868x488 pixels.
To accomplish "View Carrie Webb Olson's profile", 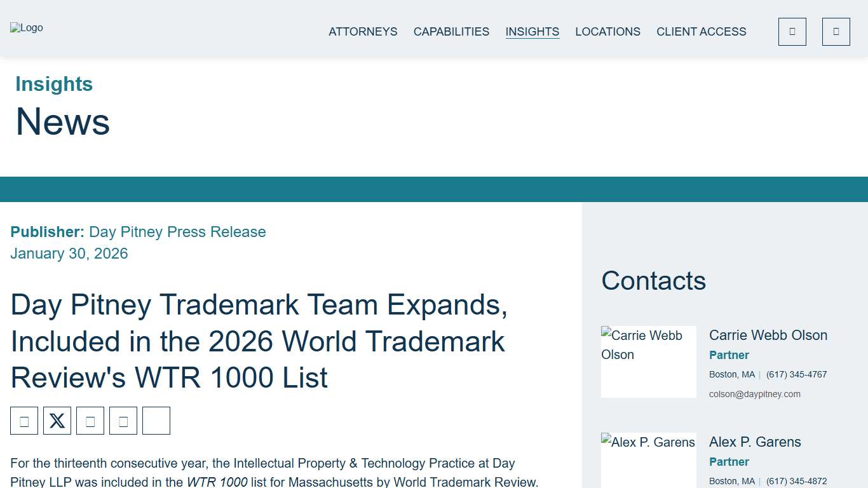I will click(768, 335).
